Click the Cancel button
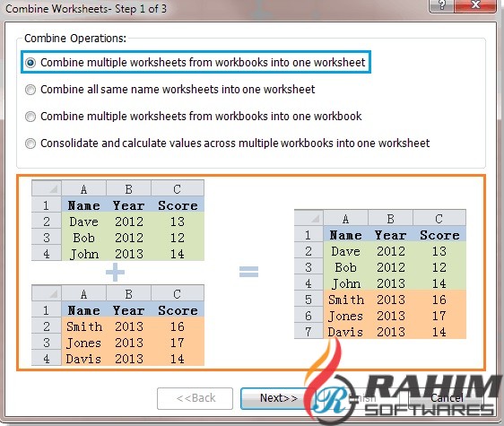504x426 pixels. coord(447,398)
